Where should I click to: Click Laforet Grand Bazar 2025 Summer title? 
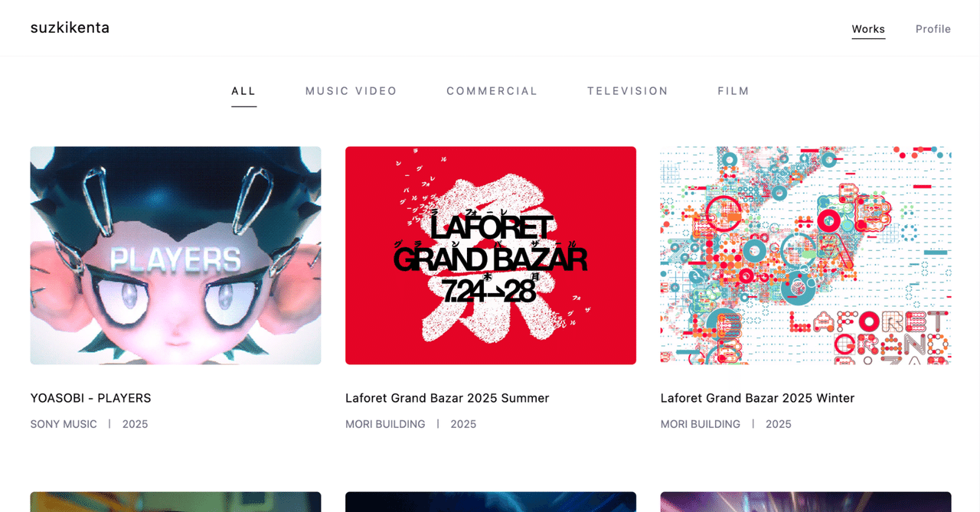(x=447, y=398)
